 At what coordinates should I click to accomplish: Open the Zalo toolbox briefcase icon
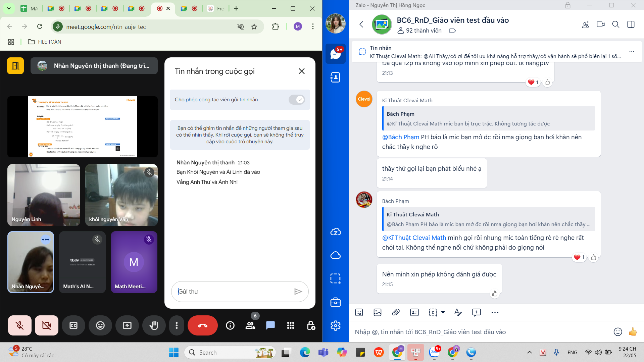pos(336,302)
